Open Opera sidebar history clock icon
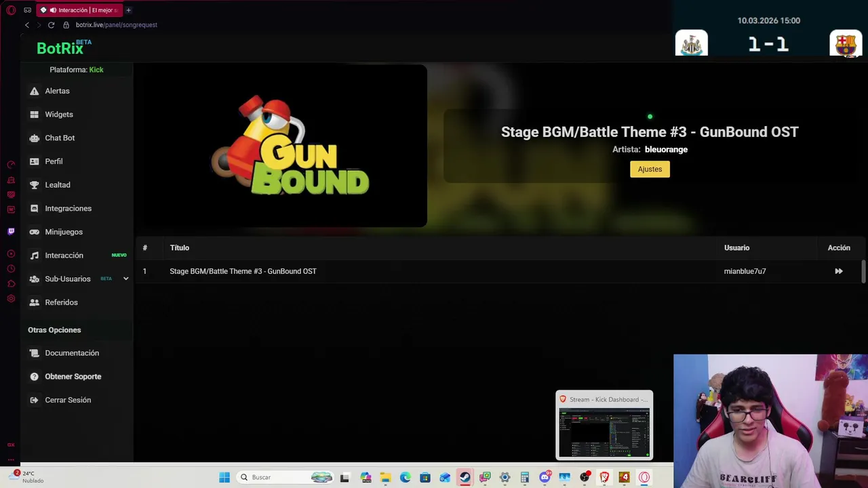Viewport: 868px width, 488px height. 11,268
